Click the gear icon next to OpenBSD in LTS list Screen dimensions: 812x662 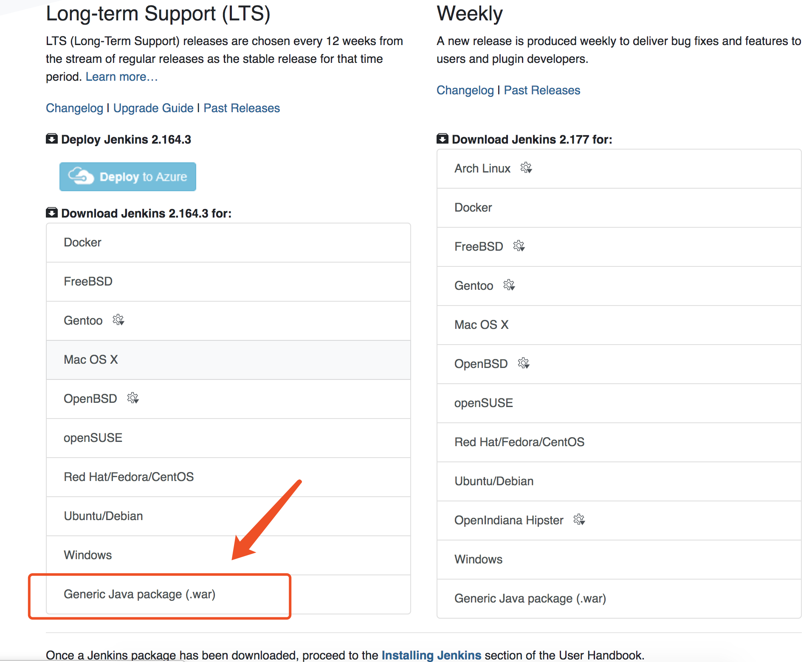click(133, 398)
